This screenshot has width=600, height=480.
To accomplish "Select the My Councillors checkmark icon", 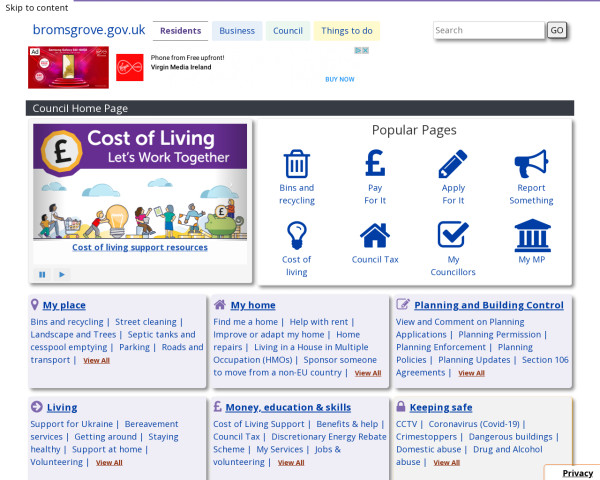I will click(x=453, y=235).
